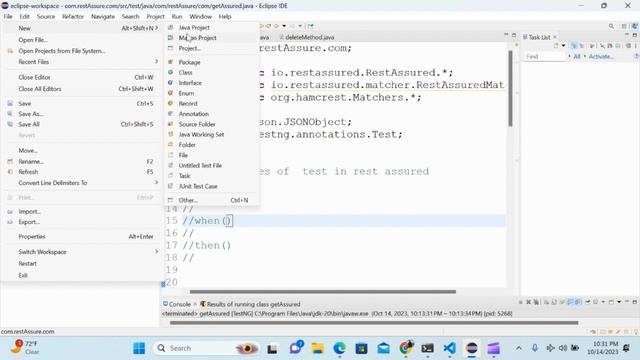Image resolution: width=640 pixels, height=360 pixels.
Task: Click the Find field in Task List
Action: tap(544, 56)
